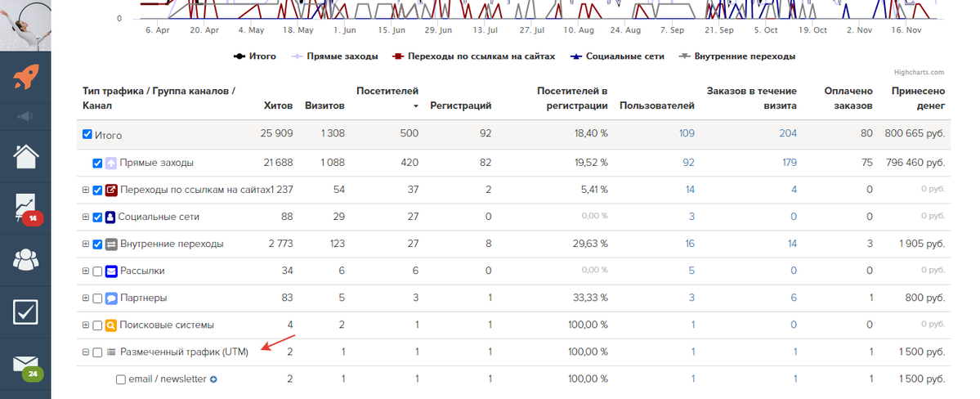Image resolution: width=980 pixels, height=399 pixels.
Task: Enable the Рассылки checkbox
Action: 98,271
